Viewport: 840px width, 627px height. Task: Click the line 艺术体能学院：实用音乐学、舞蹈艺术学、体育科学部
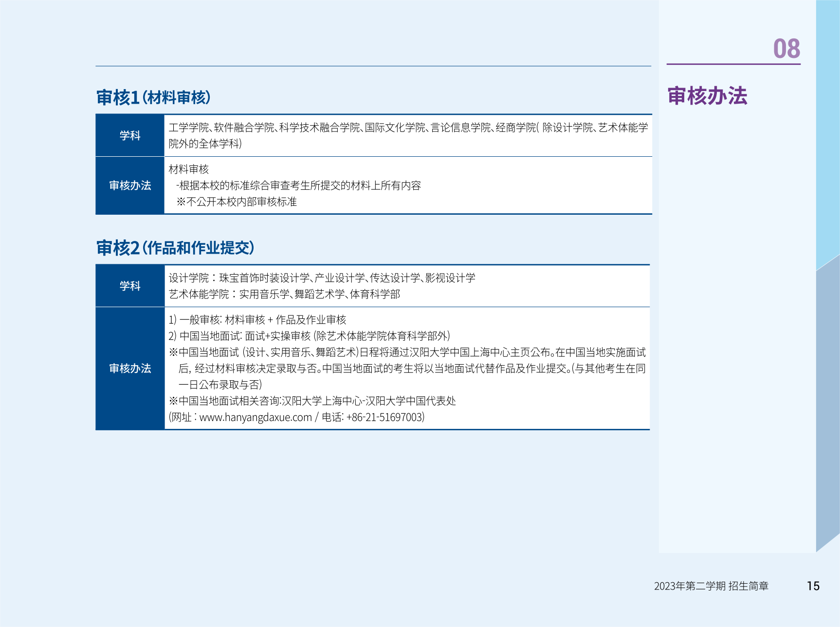tap(284, 294)
